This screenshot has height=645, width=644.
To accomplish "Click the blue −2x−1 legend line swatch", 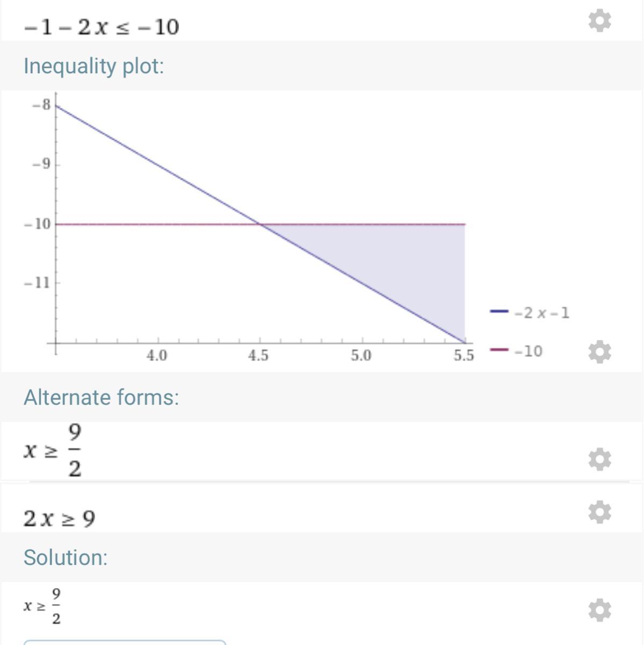I will click(499, 311).
